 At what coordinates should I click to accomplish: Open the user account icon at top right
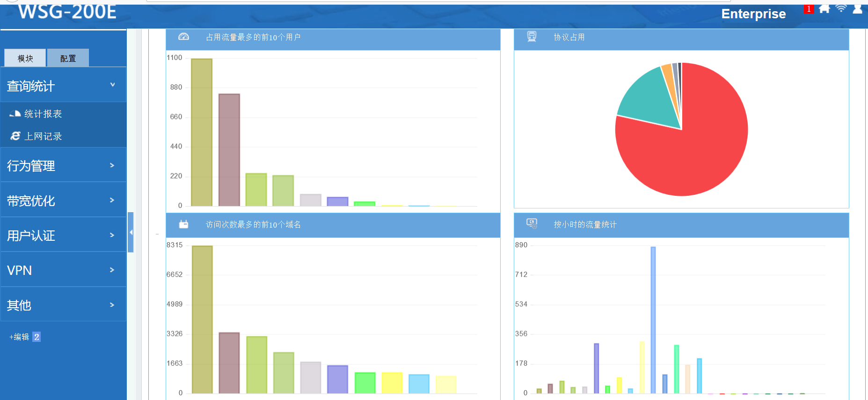click(857, 9)
